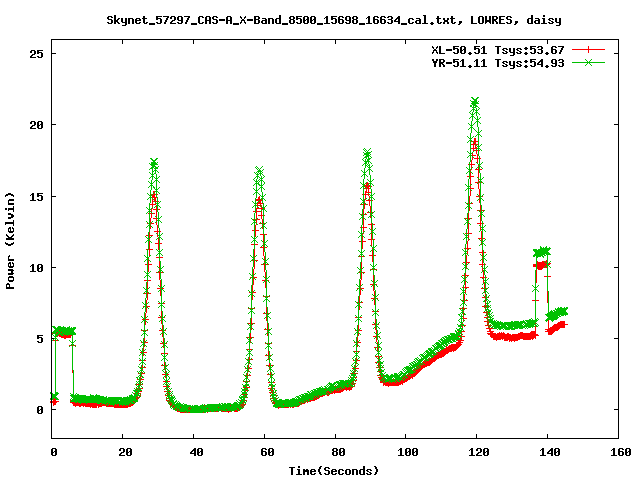Screen dimensions: 640x480
Task: Click the green peak near 90 seconds
Action: tap(367, 153)
